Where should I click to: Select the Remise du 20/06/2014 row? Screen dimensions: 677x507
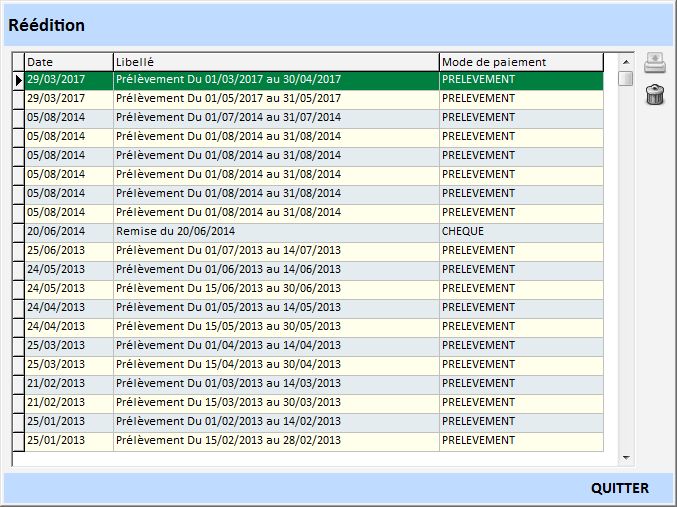tap(275, 231)
